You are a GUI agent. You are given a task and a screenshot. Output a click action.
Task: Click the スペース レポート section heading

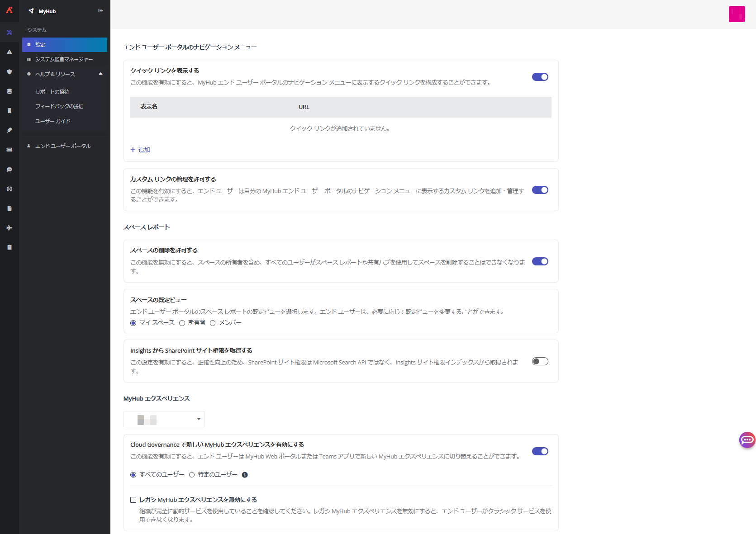pyautogui.click(x=147, y=227)
